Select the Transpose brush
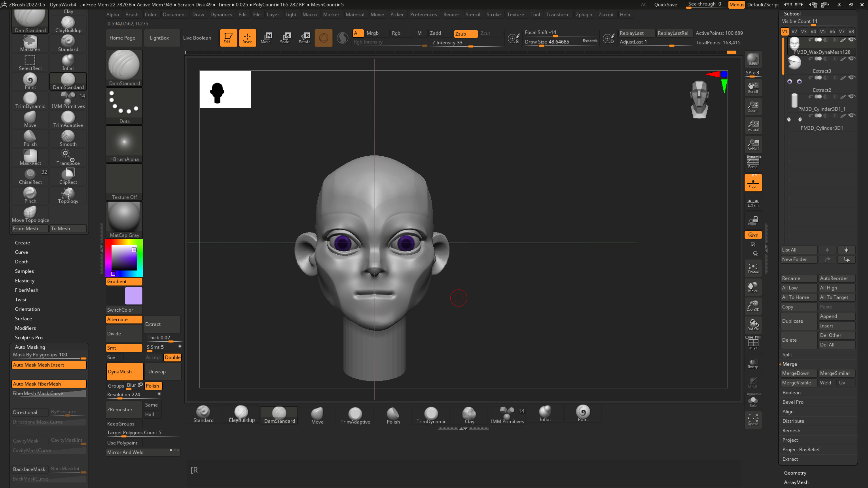This screenshot has height=488, width=868. pyautogui.click(x=68, y=157)
